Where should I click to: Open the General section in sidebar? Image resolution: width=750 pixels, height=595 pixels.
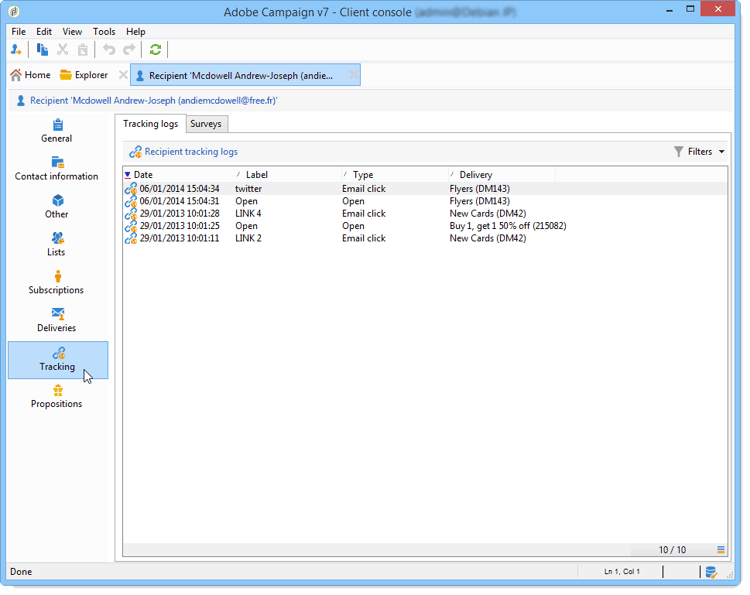coord(57,131)
